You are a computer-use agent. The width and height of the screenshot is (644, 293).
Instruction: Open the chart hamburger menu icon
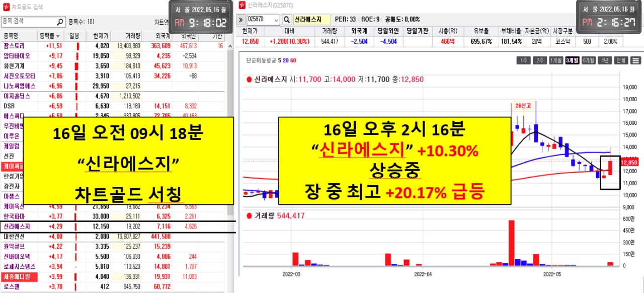(x=635, y=60)
